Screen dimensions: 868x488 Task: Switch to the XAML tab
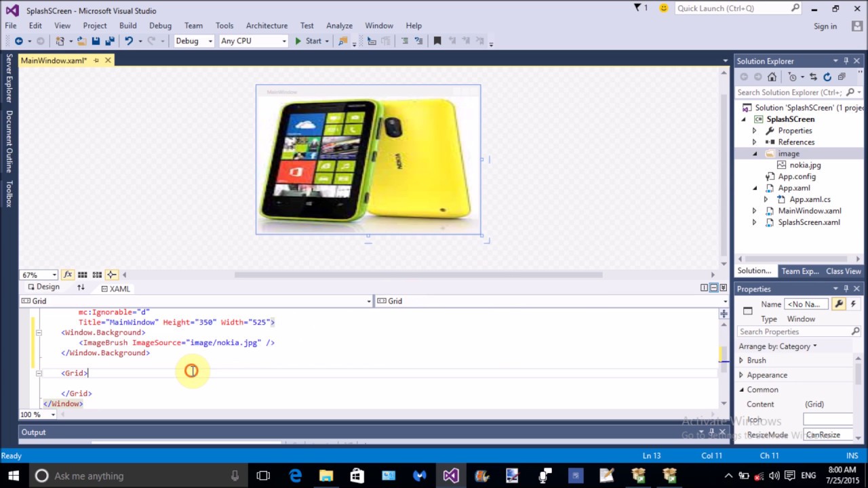(115, 289)
